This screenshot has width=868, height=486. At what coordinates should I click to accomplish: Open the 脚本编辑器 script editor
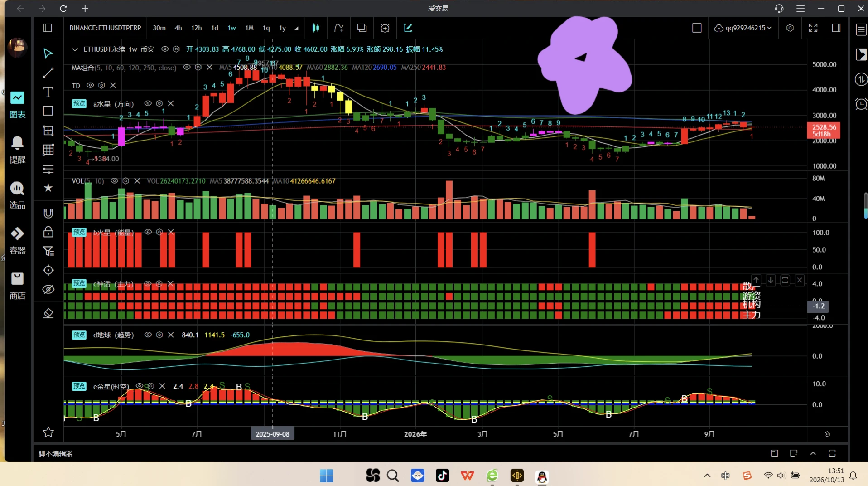(x=55, y=453)
